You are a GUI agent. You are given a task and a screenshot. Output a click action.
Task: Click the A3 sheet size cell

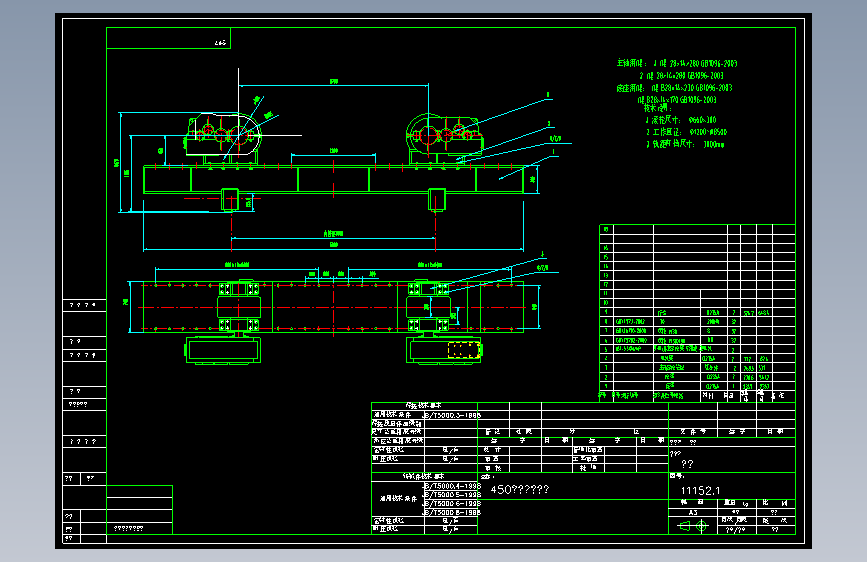[x=692, y=513]
